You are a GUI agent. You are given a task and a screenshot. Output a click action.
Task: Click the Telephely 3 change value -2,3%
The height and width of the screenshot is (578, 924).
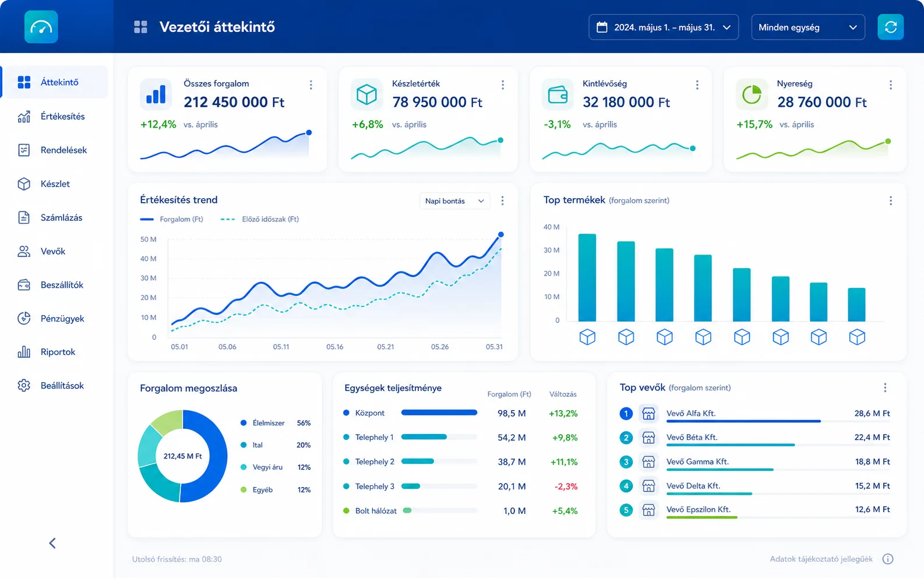pos(566,487)
